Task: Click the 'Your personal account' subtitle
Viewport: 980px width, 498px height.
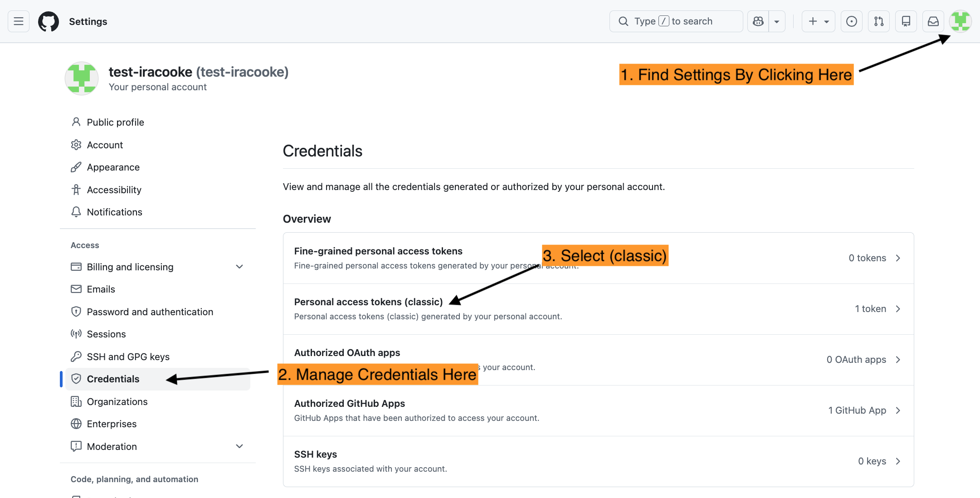Action: point(158,87)
